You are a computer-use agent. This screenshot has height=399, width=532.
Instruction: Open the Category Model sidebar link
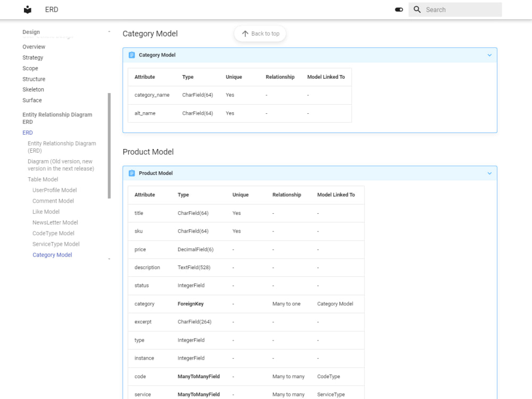52,255
